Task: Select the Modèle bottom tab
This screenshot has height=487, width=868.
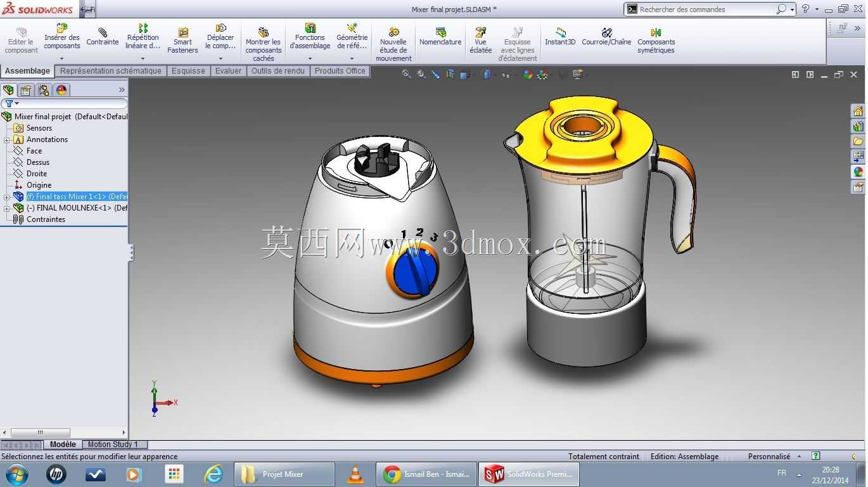Action: pyautogui.click(x=63, y=445)
